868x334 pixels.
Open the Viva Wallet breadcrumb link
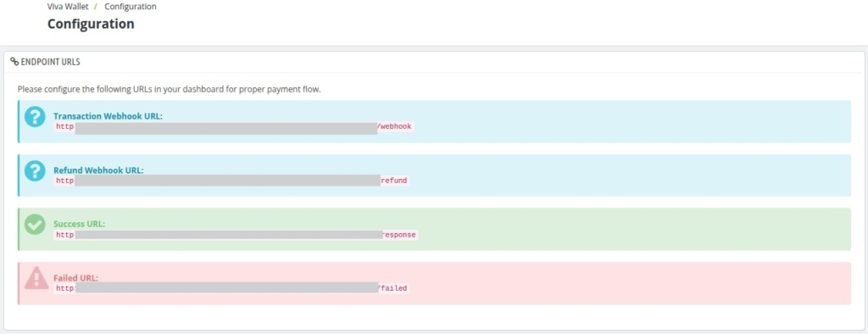(x=68, y=7)
